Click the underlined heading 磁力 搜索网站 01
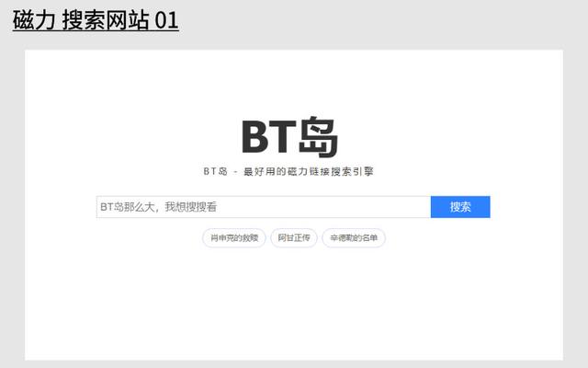 (x=96, y=19)
